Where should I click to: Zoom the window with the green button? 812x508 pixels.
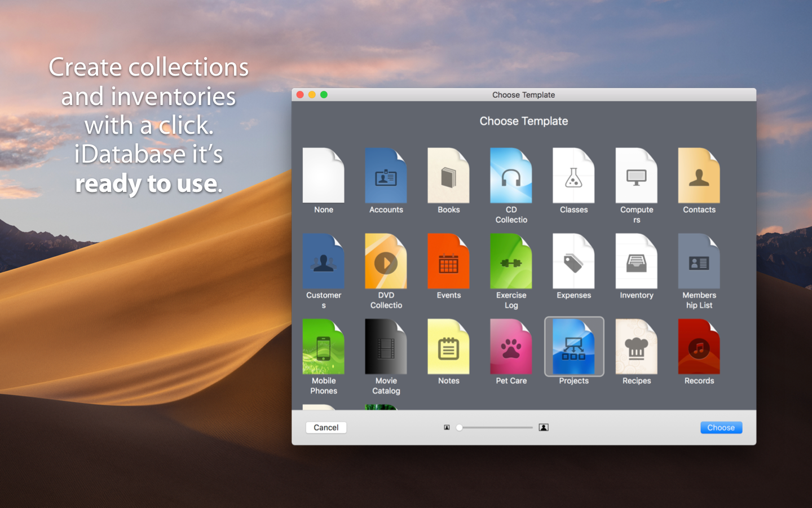(324, 95)
